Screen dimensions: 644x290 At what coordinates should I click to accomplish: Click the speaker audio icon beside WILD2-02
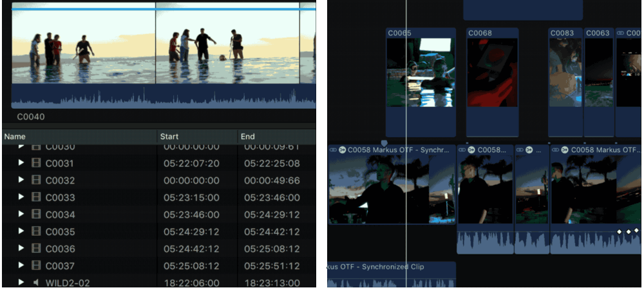pyautogui.click(x=36, y=283)
